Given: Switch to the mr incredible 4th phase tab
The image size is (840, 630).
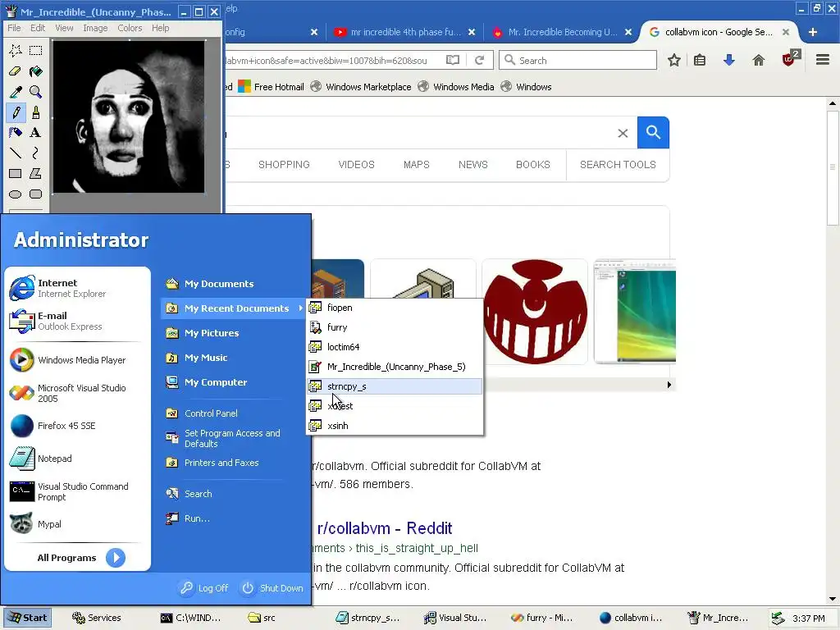Looking at the screenshot, I should click(405, 32).
